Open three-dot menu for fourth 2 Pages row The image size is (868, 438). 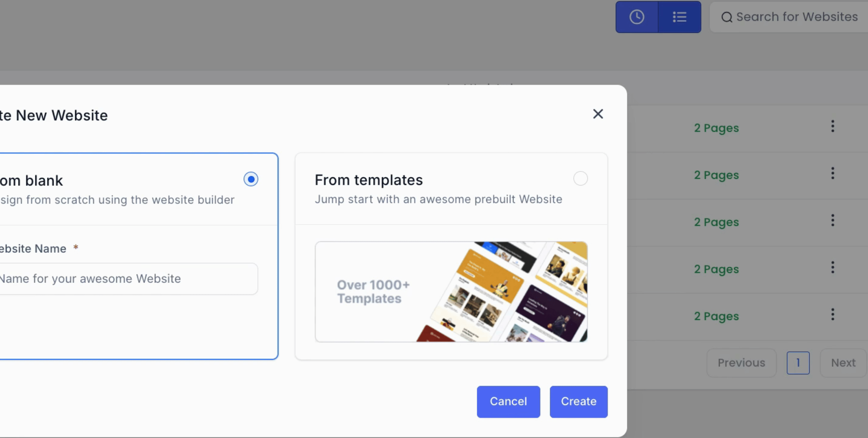point(833,267)
